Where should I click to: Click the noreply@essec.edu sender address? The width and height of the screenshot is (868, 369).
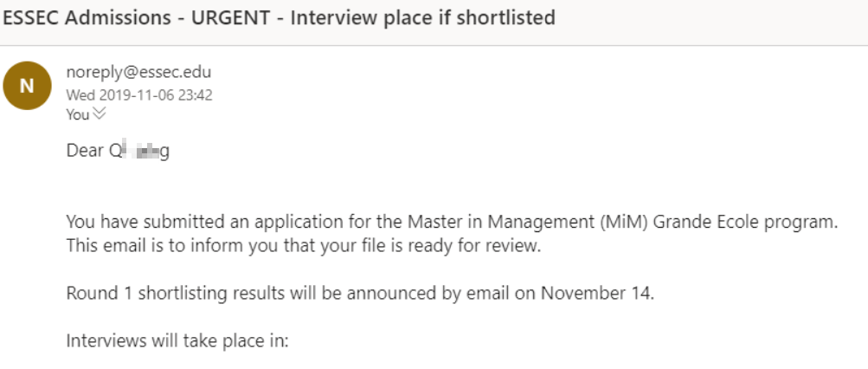pyautogui.click(x=138, y=73)
